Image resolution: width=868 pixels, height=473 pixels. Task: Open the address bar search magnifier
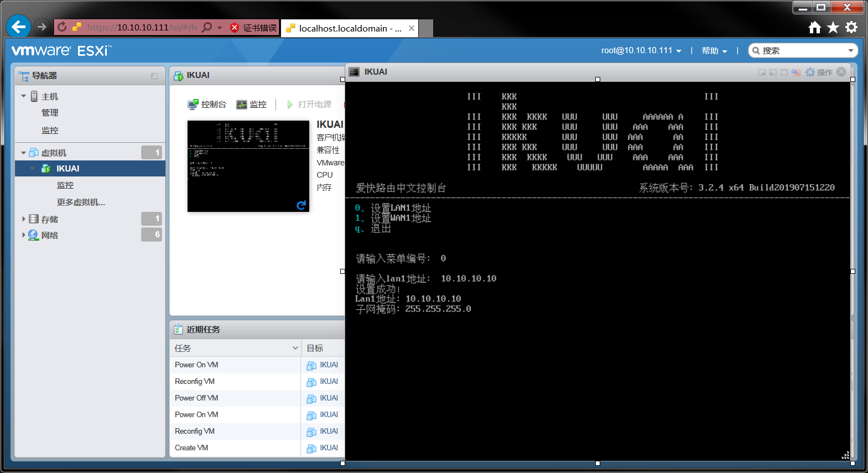pyautogui.click(x=207, y=27)
